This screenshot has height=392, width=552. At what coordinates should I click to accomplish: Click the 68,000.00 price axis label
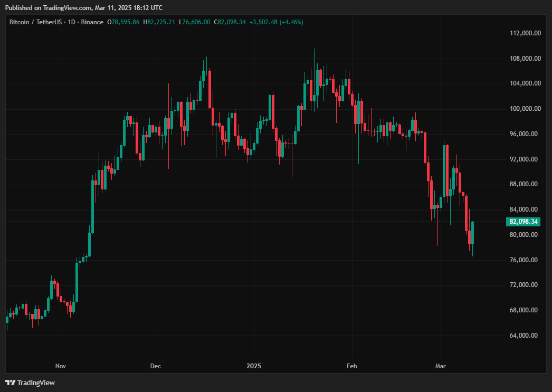click(x=525, y=310)
